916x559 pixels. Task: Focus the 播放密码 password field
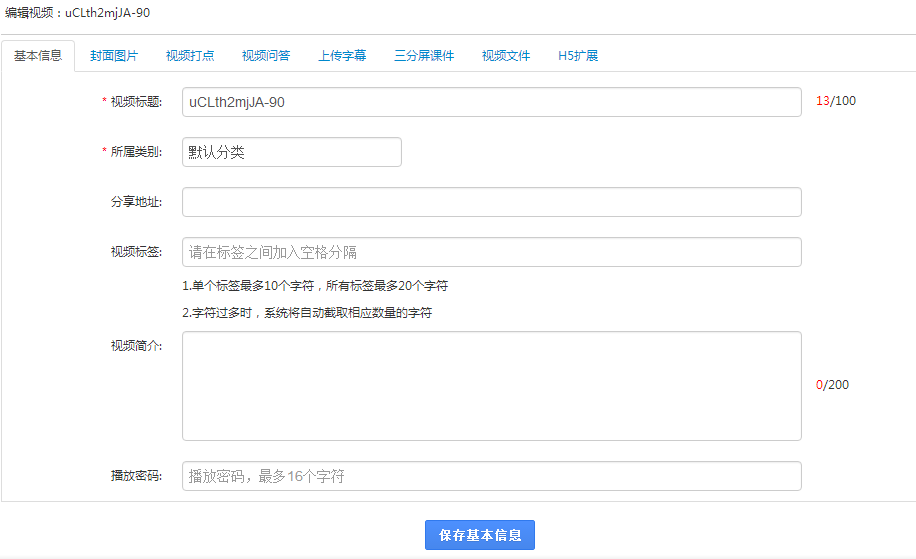click(491, 476)
